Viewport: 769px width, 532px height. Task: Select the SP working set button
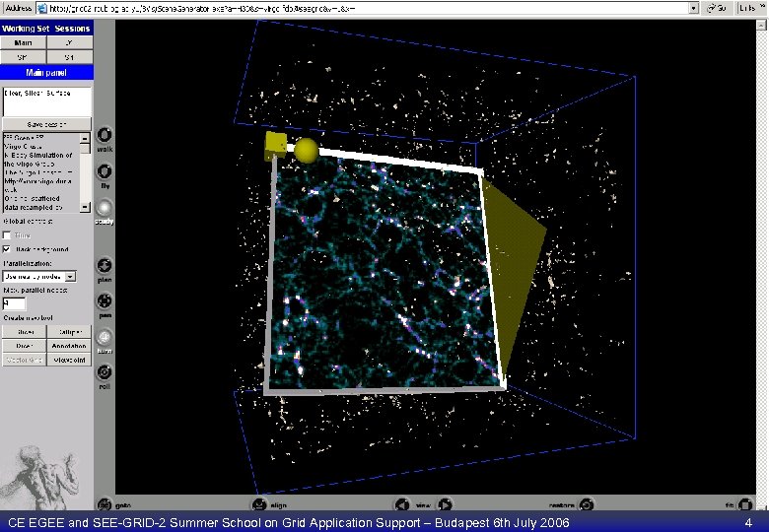point(24,57)
